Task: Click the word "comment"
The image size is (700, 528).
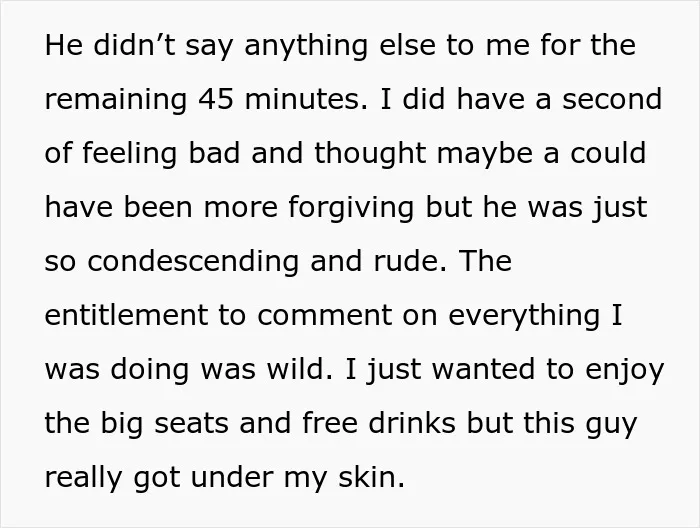Action: [x=325, y=316]
